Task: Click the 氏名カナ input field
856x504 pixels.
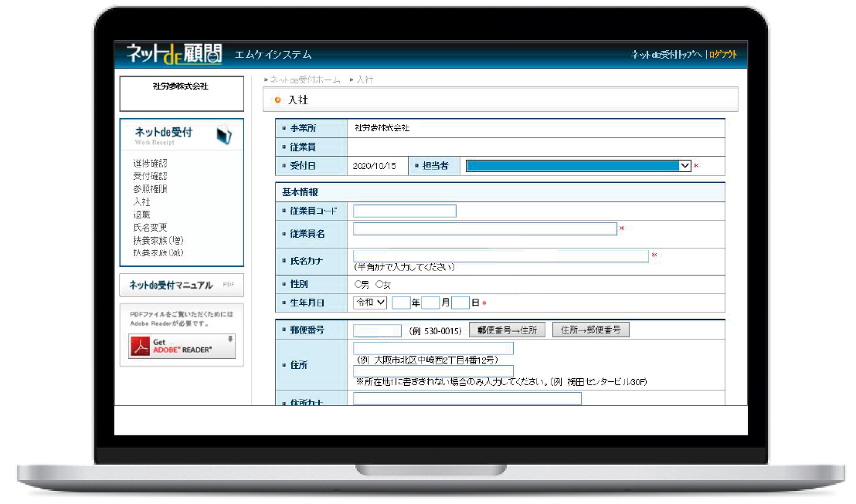Action: [501, 255]
